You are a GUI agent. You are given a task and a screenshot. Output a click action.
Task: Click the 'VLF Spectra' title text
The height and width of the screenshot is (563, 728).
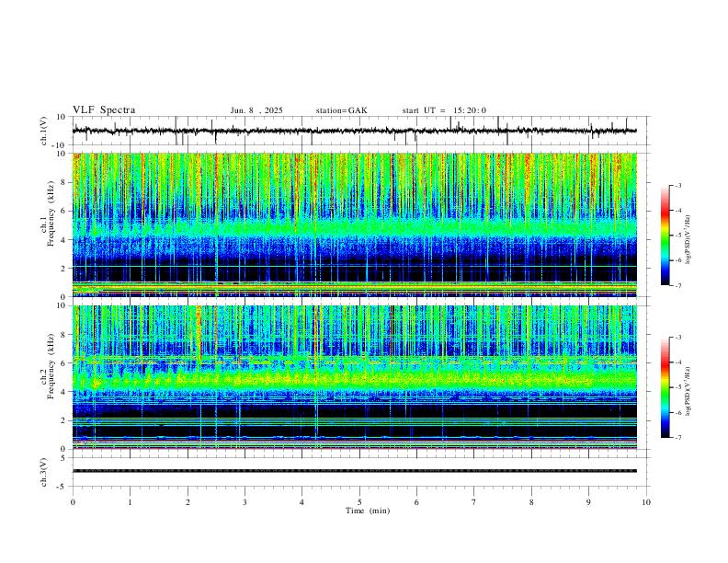click(x=104, y=110)
